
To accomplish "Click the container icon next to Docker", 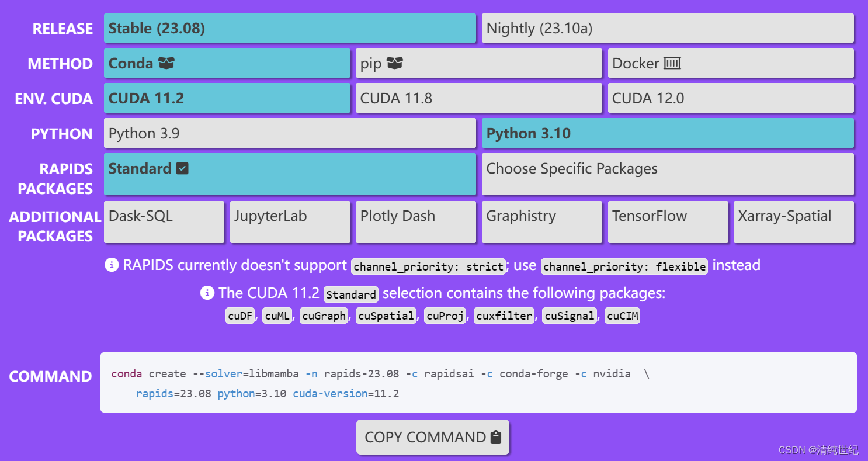I will click(x=672, y=63).
